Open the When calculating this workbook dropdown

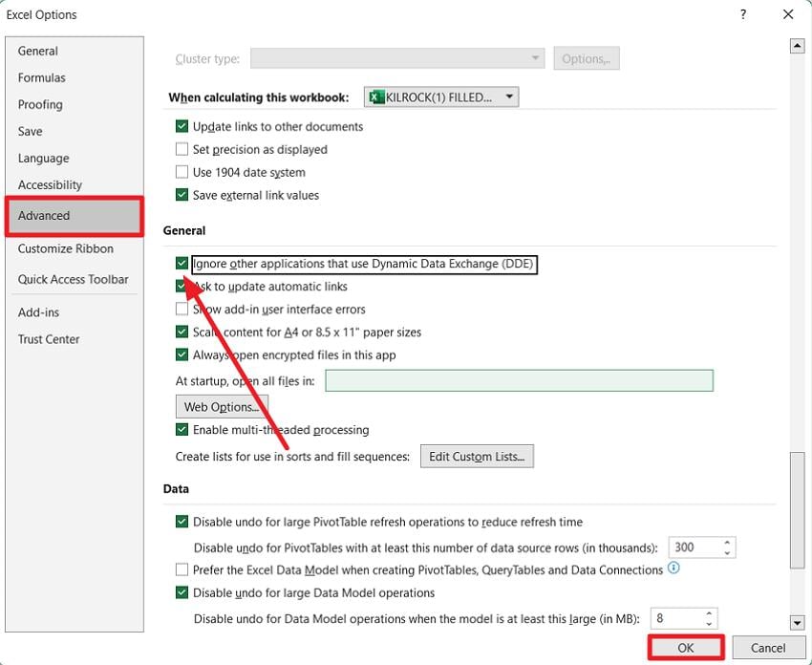pos(509,97)
